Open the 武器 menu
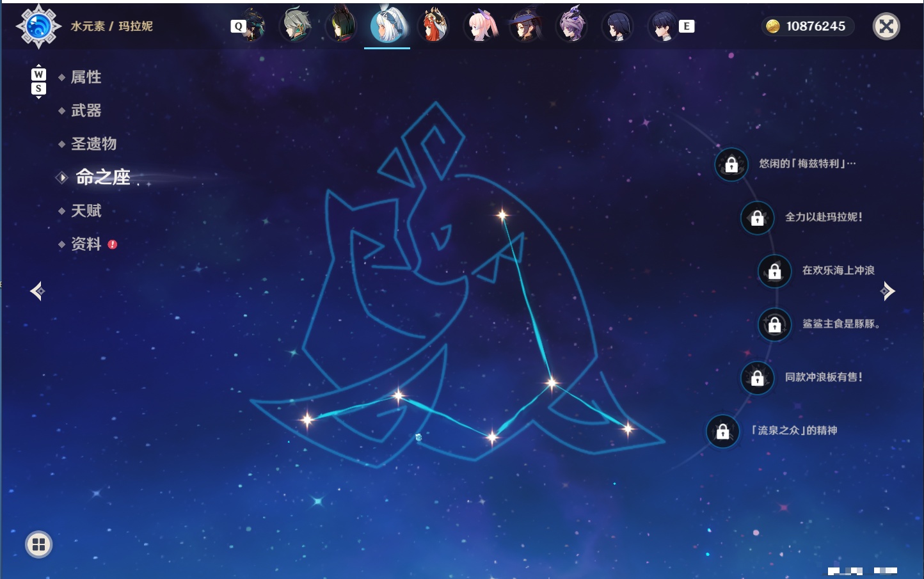The image size is (924, 579). point(86,111)
